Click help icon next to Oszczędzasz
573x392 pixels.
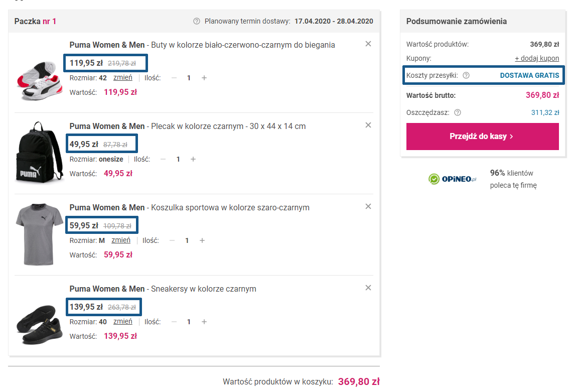(x=457, y=113)
